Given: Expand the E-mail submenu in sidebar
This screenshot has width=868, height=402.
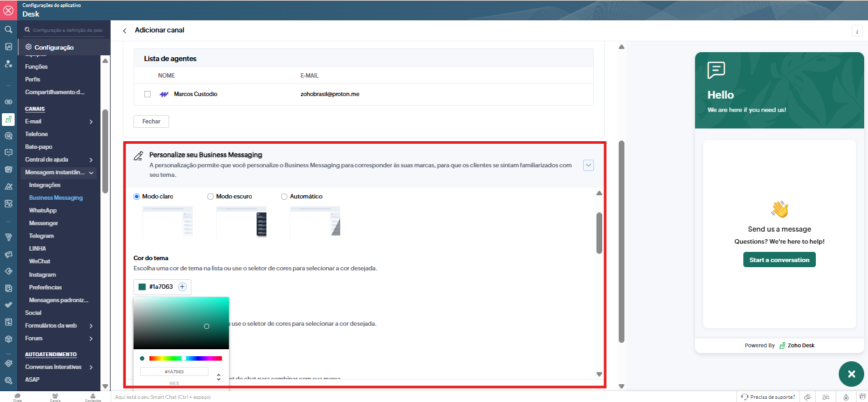Looking at the screenshot, I should click(x=91, y=121).
